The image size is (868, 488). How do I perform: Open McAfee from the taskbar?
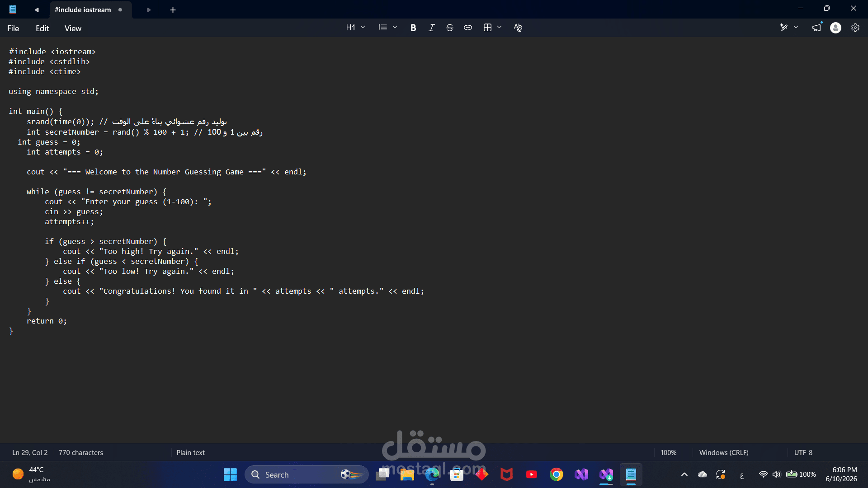click(x=507, y=474)
